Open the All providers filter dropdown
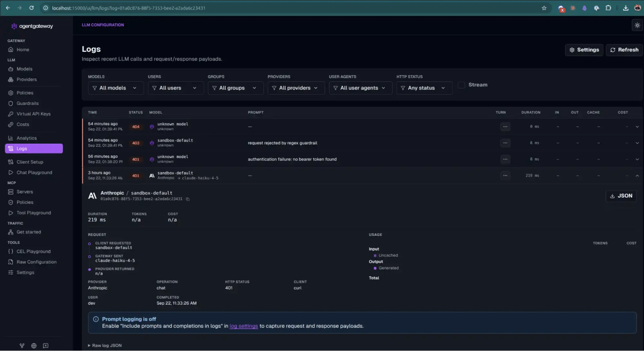644x351 pixels. coord(296,88)
